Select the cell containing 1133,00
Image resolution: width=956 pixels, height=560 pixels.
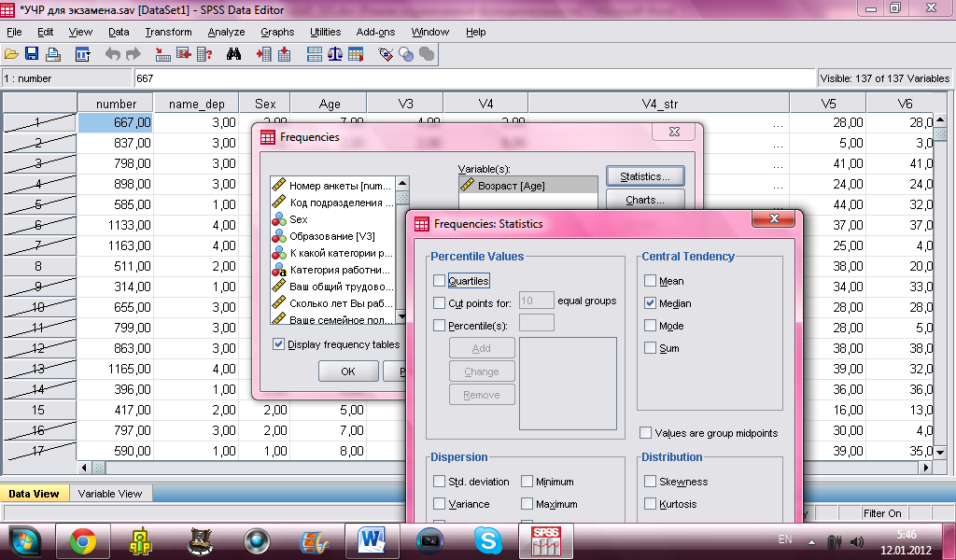pyautogui.click(x=116, y=225)
